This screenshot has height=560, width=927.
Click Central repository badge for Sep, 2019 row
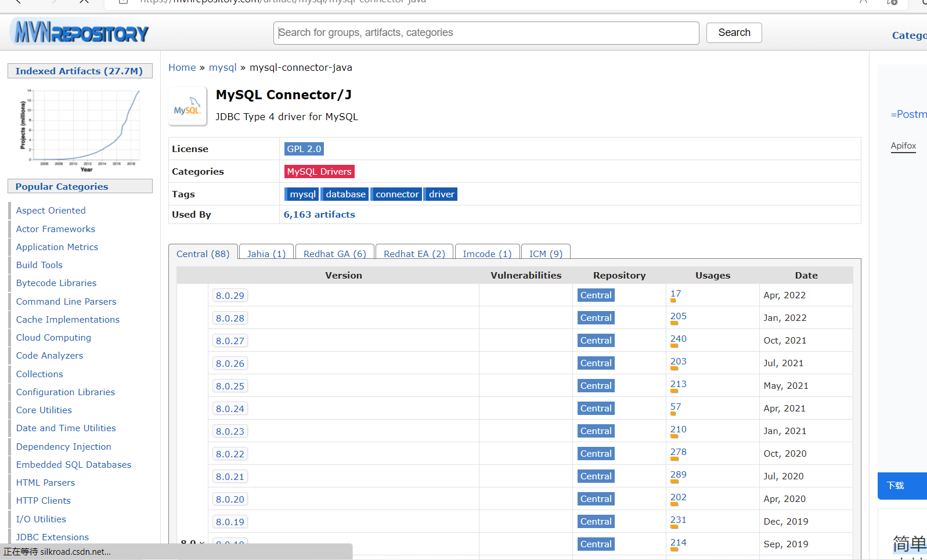click(x=596, y=544)
